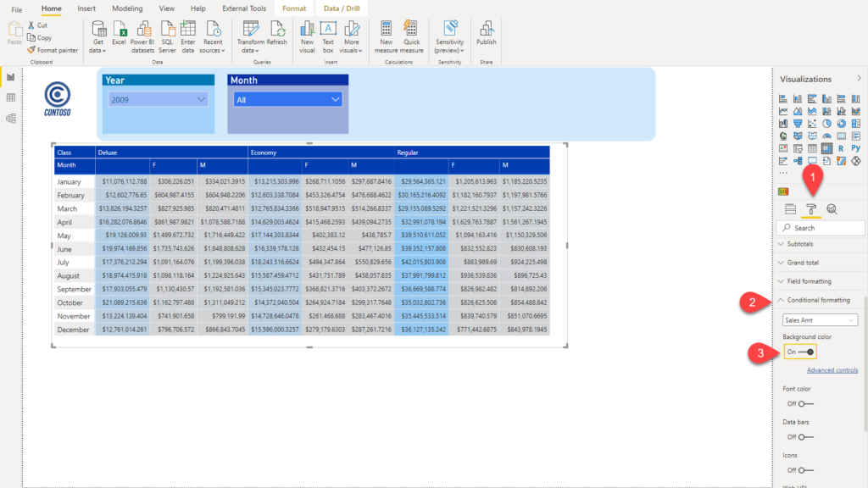Switch to the Insert tab

[86, 8]
